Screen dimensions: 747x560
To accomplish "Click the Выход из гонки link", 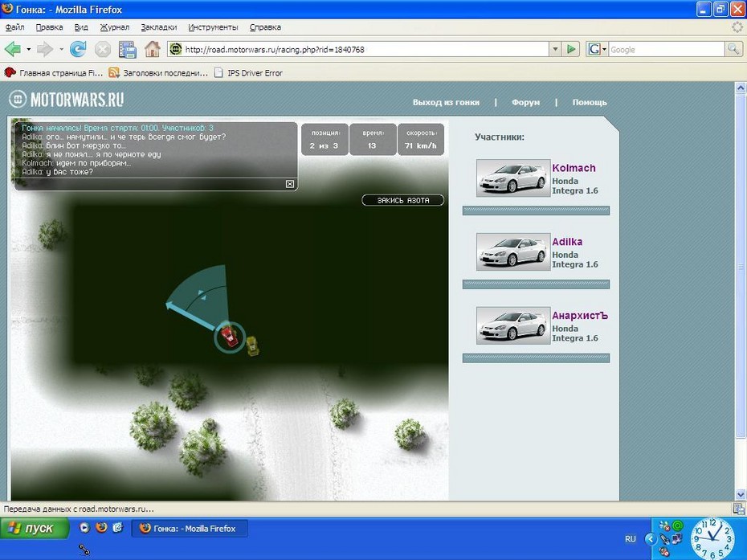I will [x=446, y=103].
